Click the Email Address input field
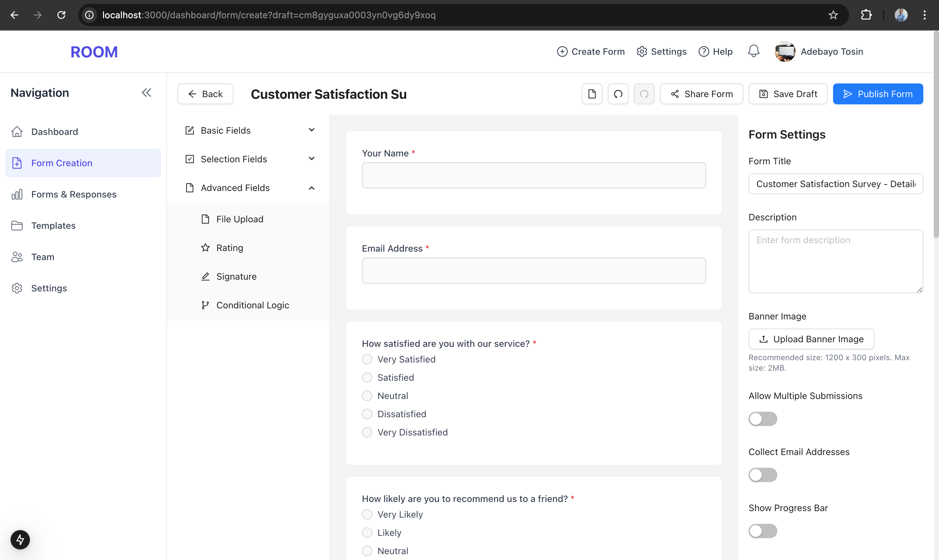This screenshot has height=560, width=939. point(534,271)
